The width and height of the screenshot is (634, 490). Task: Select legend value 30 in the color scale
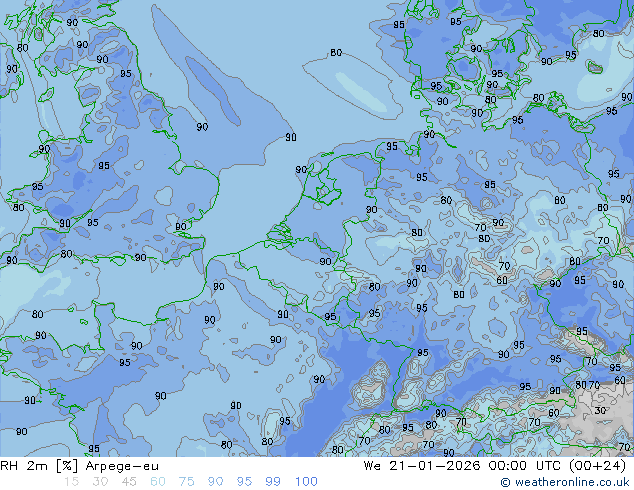[100, 482]
